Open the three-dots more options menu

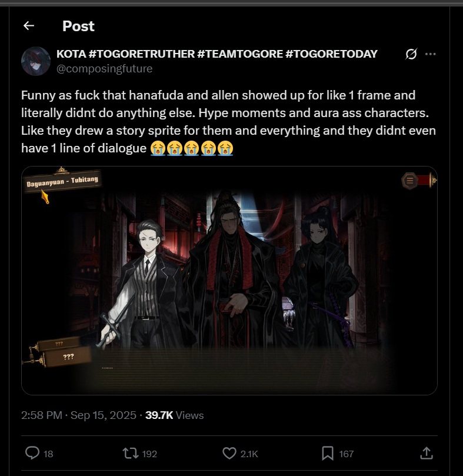coord(430,54)
